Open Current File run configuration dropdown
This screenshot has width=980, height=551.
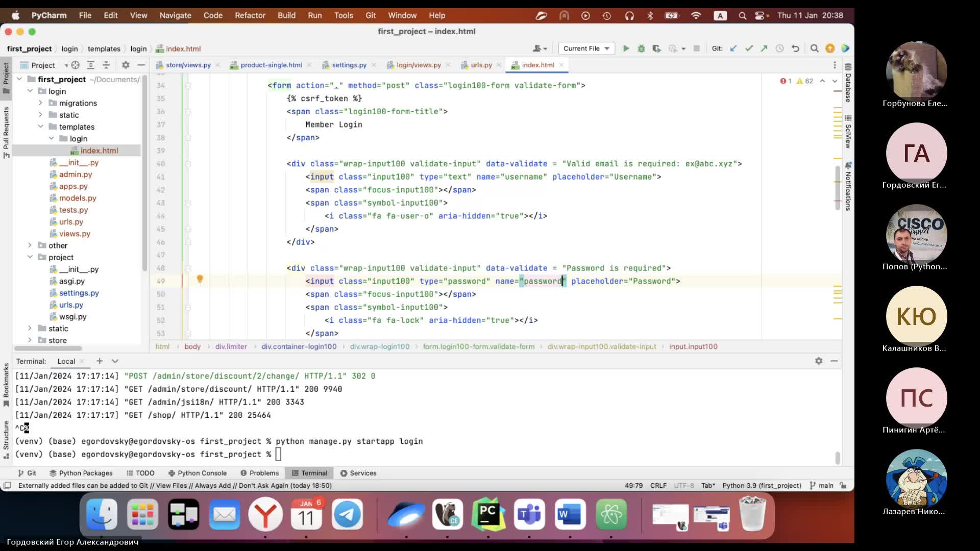tap(586, 48)
